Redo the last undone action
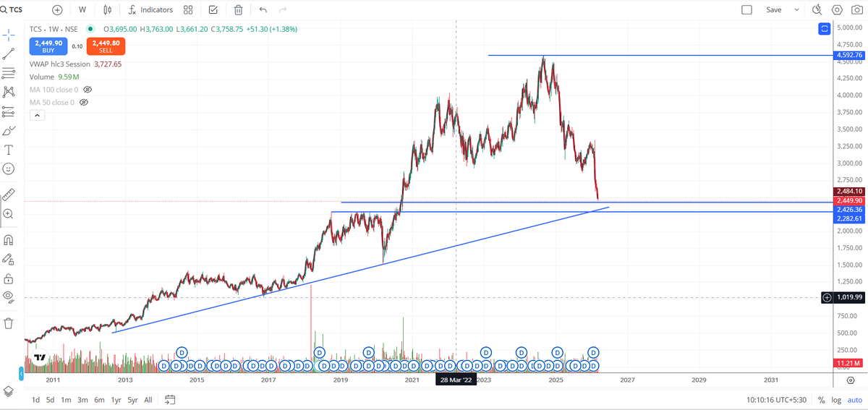The height and width of the screenshot is (410, 868). tap(283, 9)
